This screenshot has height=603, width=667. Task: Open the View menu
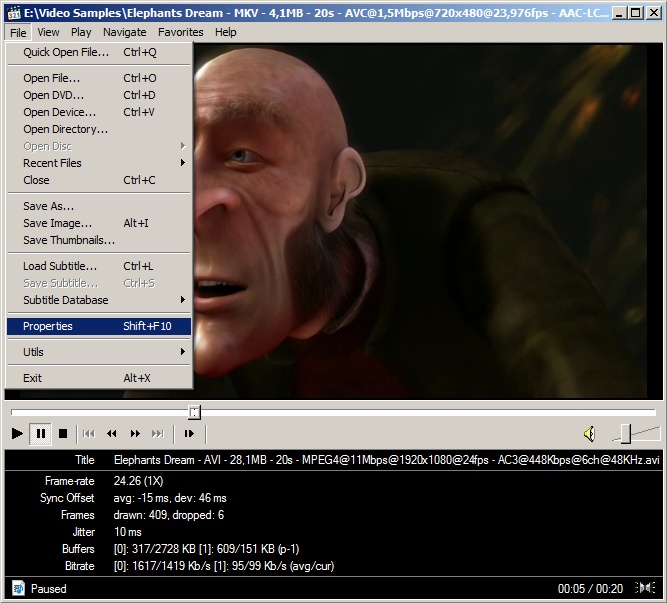tap(48, 32)
